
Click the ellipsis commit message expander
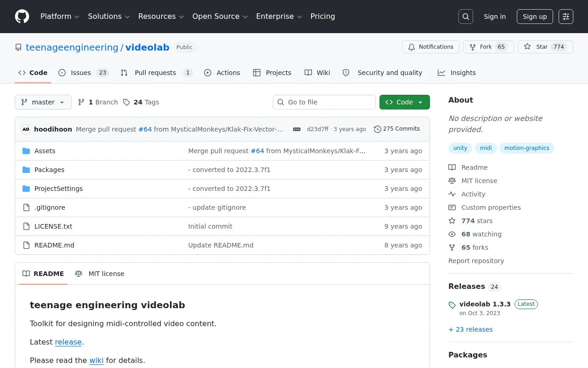point(297,129)
